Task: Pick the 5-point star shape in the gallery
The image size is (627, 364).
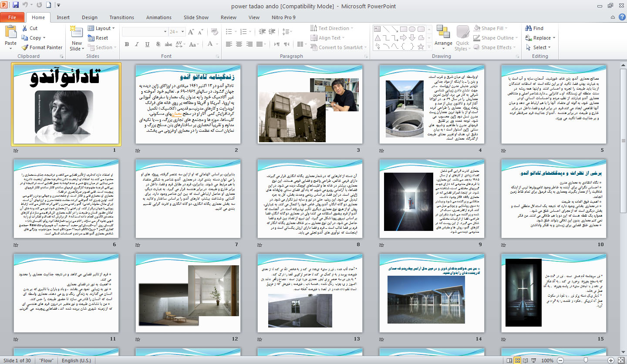Action: (x=420, y=46)
